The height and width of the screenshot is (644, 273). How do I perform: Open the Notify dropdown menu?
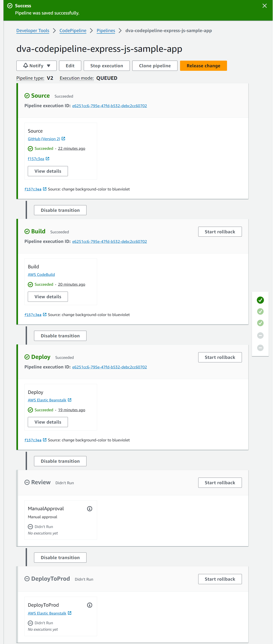tap(36, 66)
